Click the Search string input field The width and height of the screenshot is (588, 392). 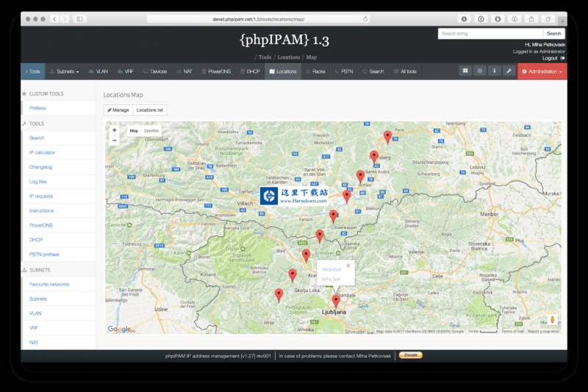click(x=490, y=34)
